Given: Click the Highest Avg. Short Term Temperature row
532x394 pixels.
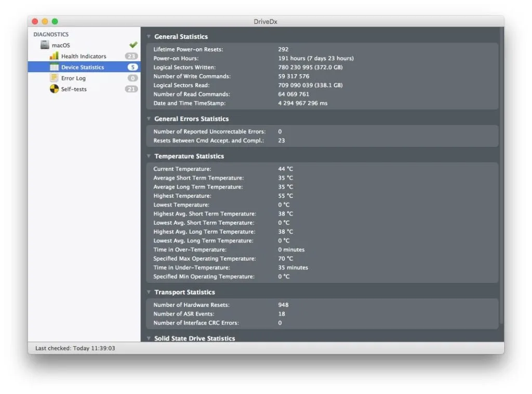Looking at the screenshot, I should click(322, 214).
